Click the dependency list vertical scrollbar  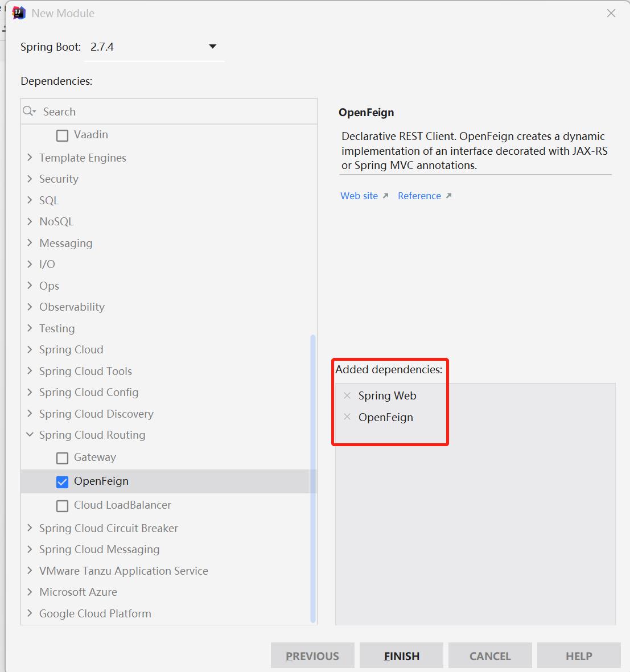tap(313, 479)
